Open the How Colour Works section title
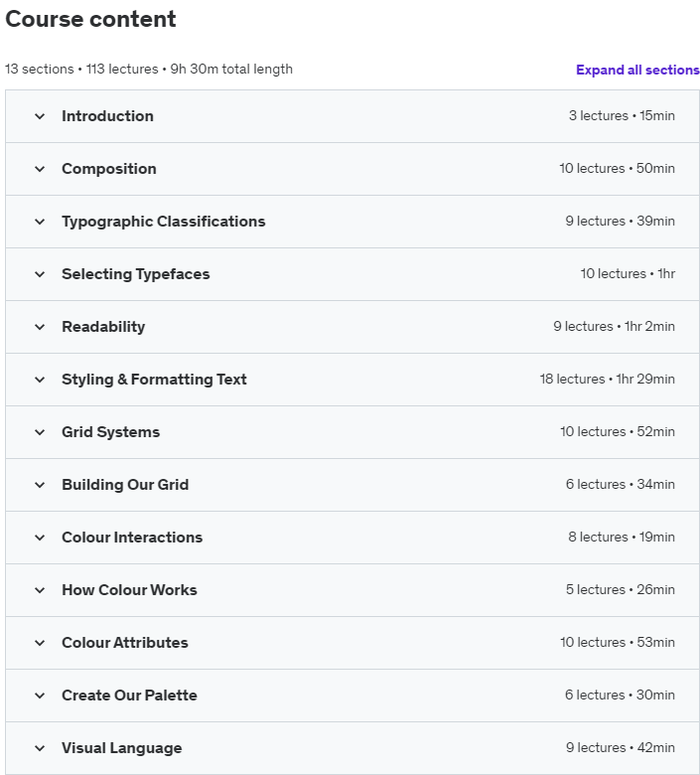 [x=129, y=589]
